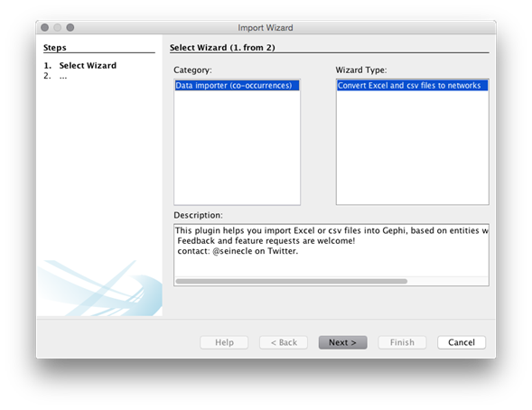
Task: Click the second step placeholder in Steps
Action: click(x=63, y=76)
